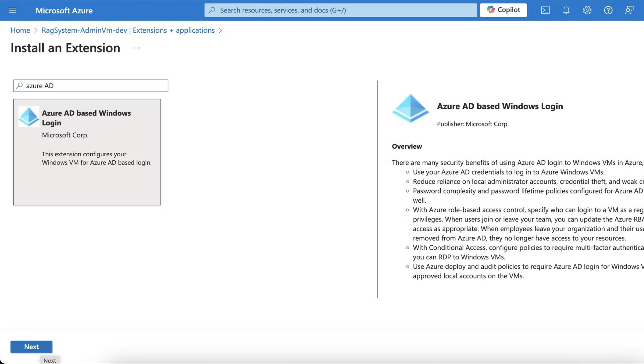Click the large Azure AD logo in details pane

[x=410, y=109]
